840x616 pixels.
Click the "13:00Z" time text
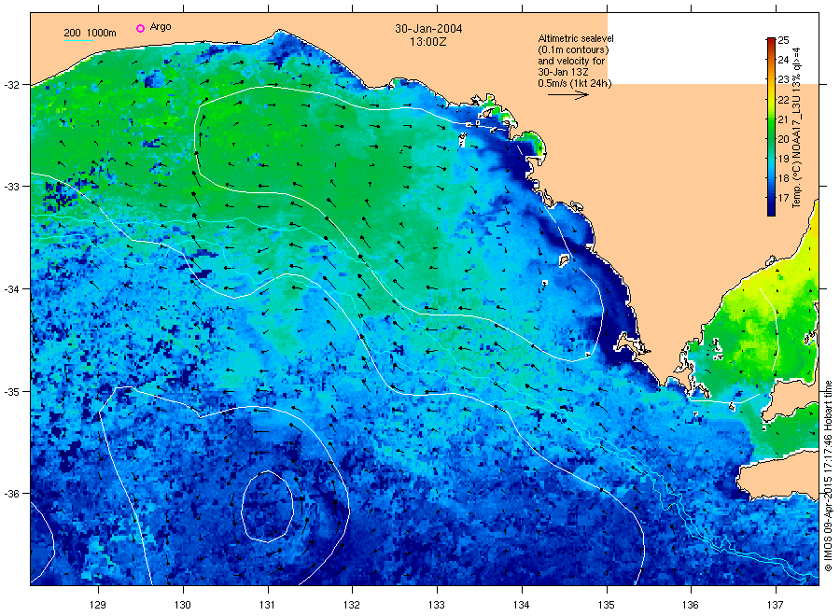[x=428, y=42]
